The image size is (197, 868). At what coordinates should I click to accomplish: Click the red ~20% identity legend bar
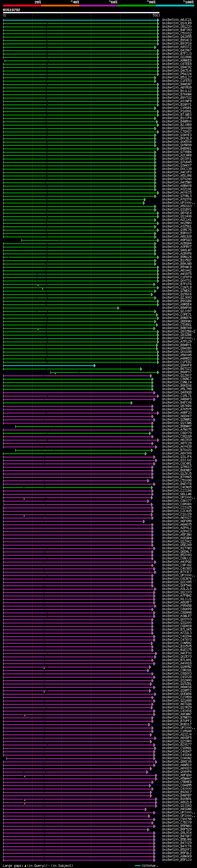point(22,6)
